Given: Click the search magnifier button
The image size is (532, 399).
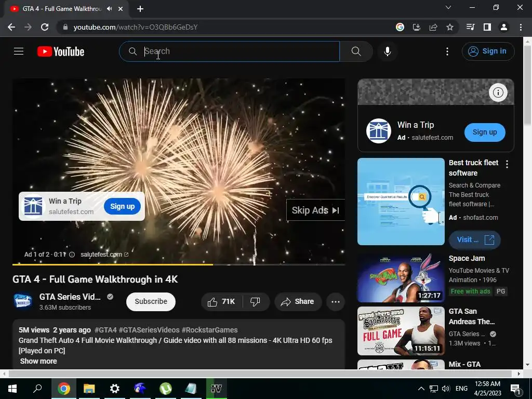Looking at the screenshot, I should click(356, 51).
